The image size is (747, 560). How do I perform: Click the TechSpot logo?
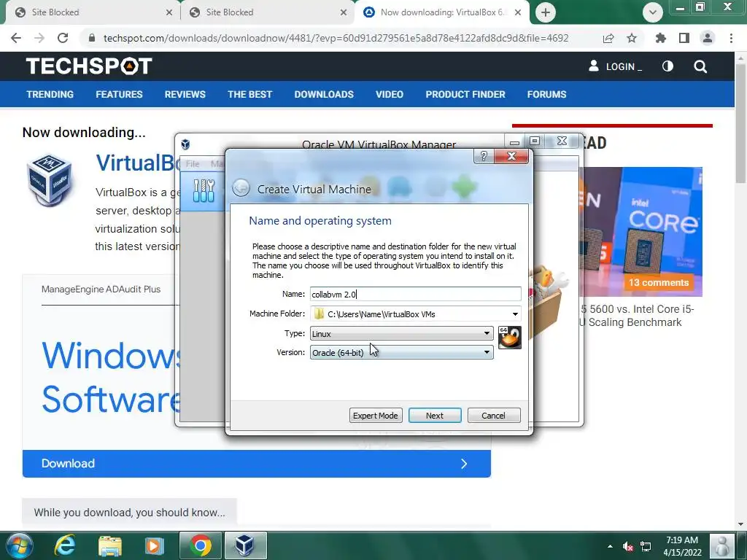pos(88,66)
